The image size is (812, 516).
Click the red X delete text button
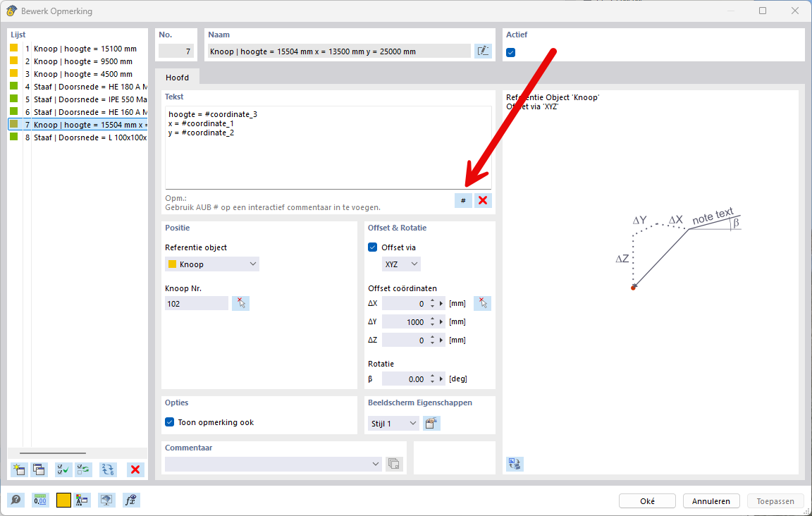(483, 201)
